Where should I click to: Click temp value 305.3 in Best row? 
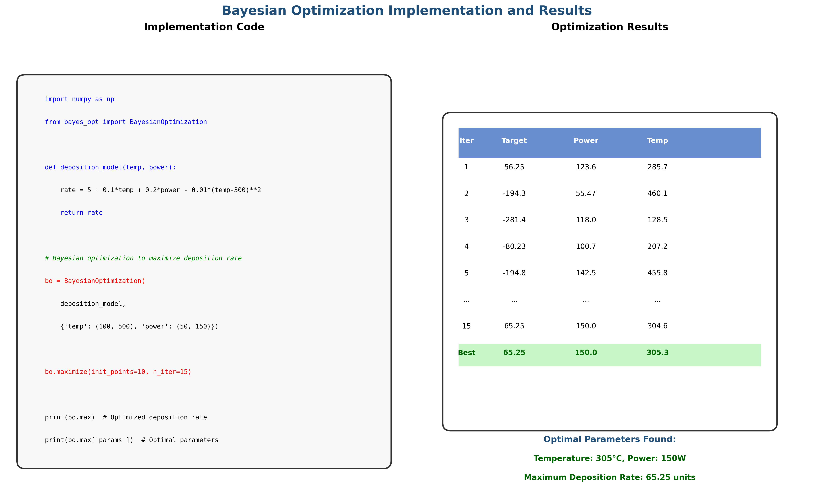coord(657,353)
